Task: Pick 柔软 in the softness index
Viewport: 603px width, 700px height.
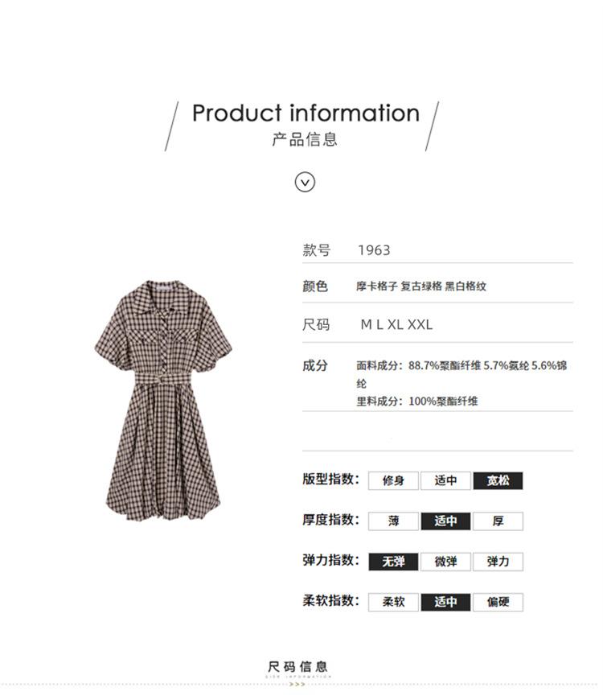Action: (393, 602)
